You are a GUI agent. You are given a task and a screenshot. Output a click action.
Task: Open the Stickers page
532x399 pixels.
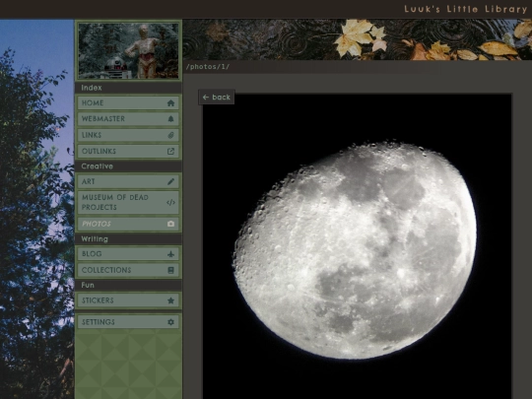(128, 300)
